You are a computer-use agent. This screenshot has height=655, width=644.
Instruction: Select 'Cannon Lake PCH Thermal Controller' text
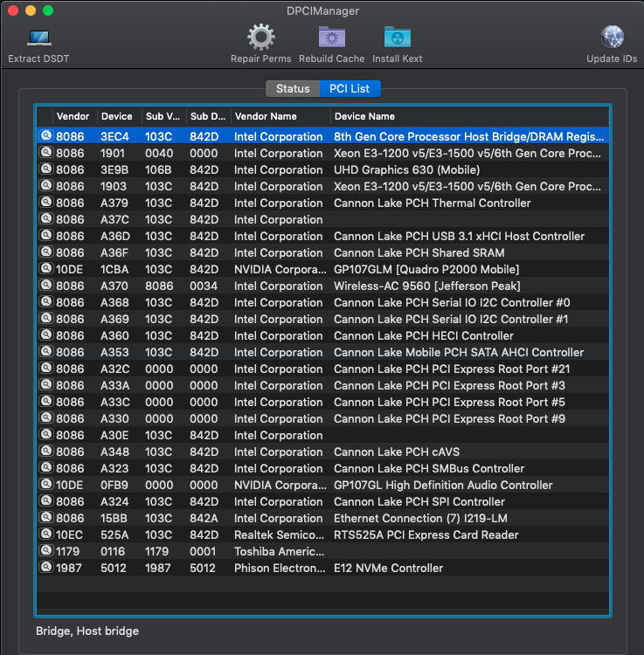[433, 203]
